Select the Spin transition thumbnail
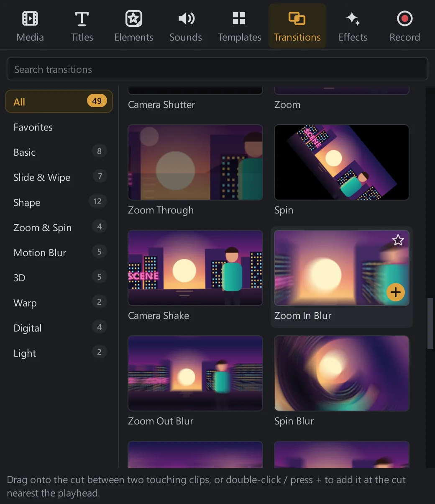Screen dimensions: 435x504 tap(342, 162)
